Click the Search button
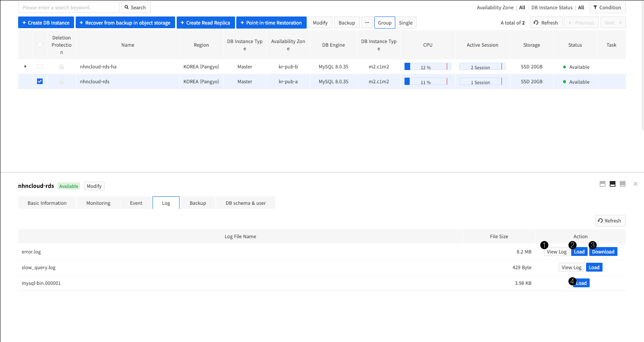The height and width of the screenshot is (342, 644). click(x=136, y=7)
